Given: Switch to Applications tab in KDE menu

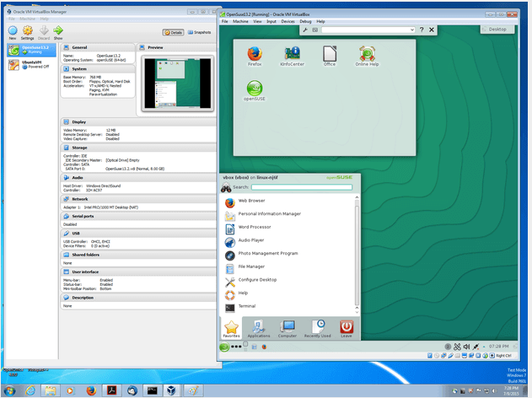Looking at the screenshot, I should [259, 329].
